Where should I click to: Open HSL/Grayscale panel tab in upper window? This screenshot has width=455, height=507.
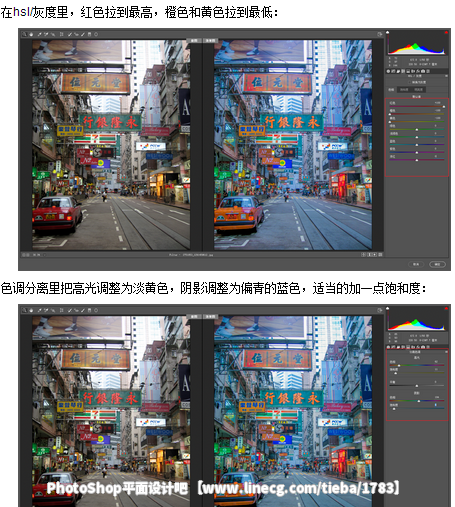pyautogui.click(x=403, y=71)
